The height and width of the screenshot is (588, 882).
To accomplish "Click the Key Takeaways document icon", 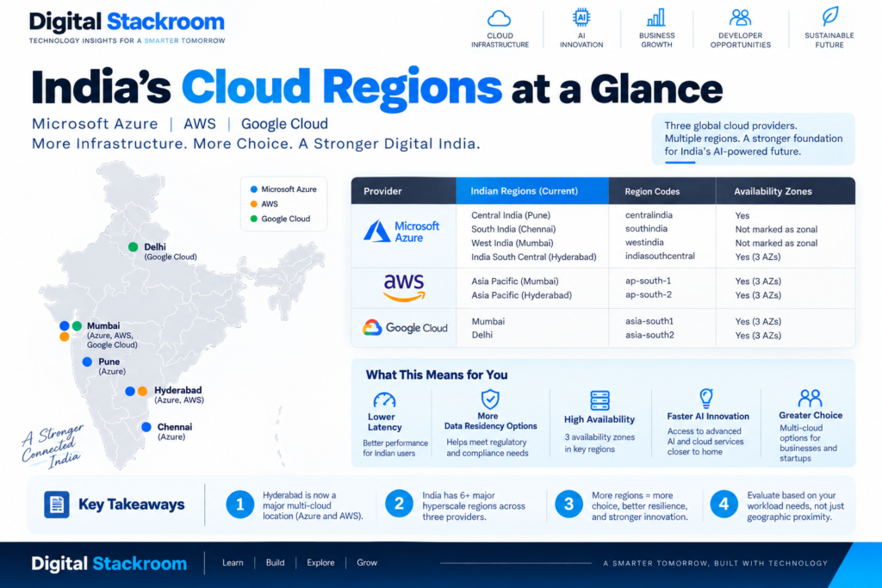I will pos(57,504).
